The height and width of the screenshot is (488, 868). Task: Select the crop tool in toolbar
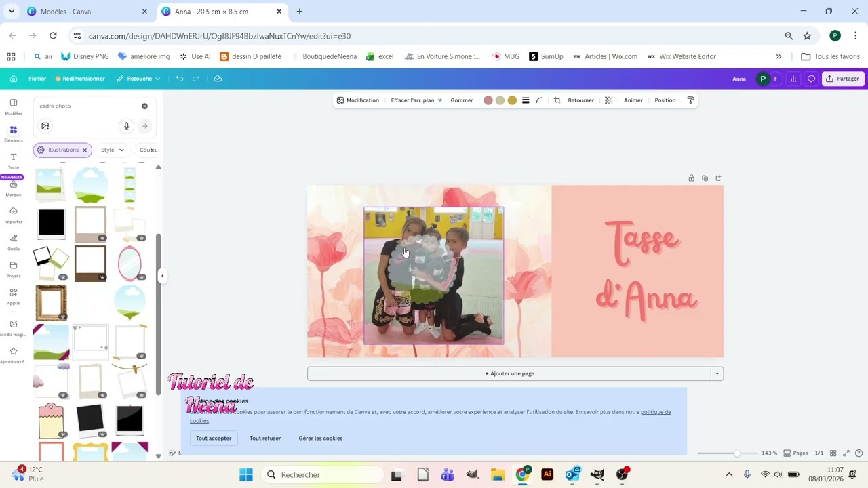[x=557, y=100]
